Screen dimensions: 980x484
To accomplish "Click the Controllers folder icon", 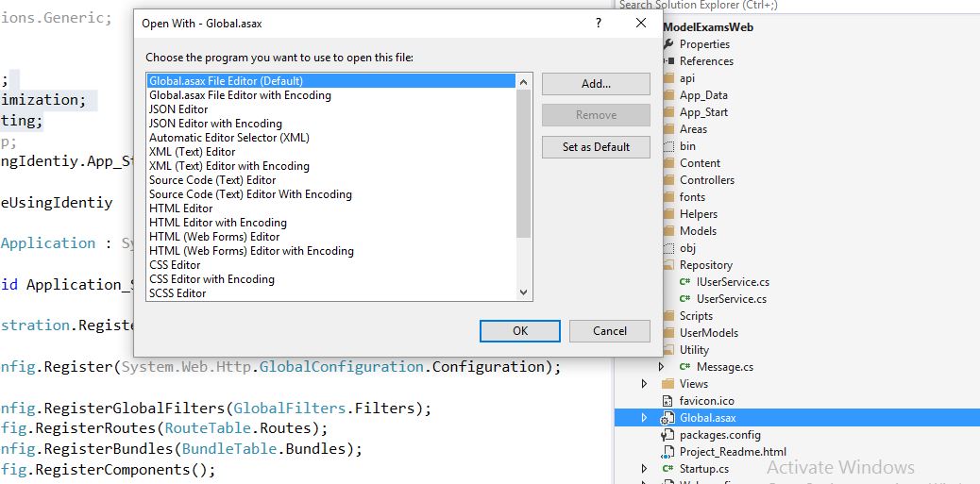I will [668, 180].
